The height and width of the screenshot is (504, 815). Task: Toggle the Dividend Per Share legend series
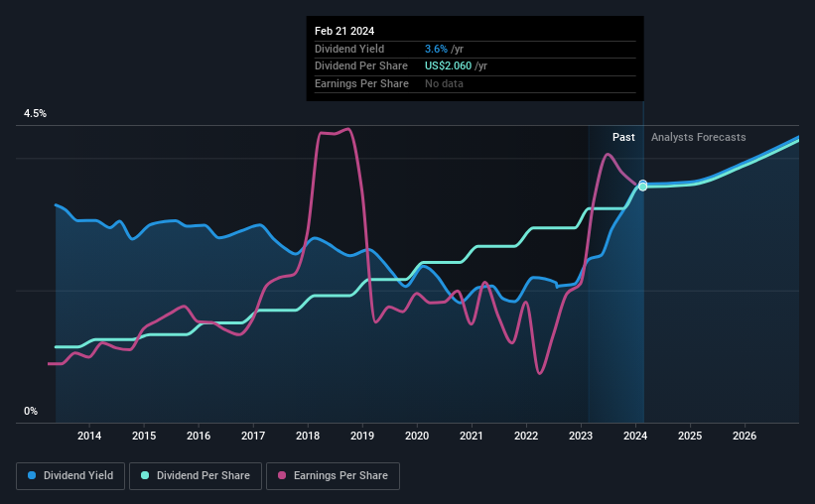click(x=196, y=476)
